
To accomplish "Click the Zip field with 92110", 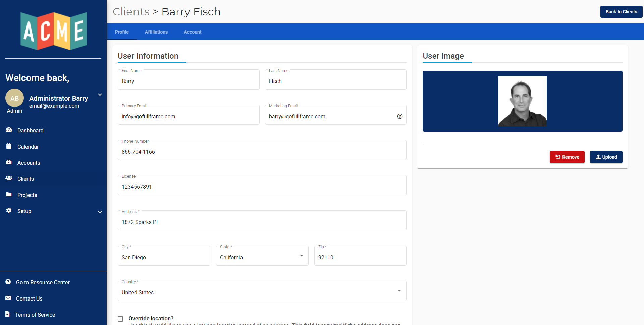I will pyautogui.click(x=360, y=256).
